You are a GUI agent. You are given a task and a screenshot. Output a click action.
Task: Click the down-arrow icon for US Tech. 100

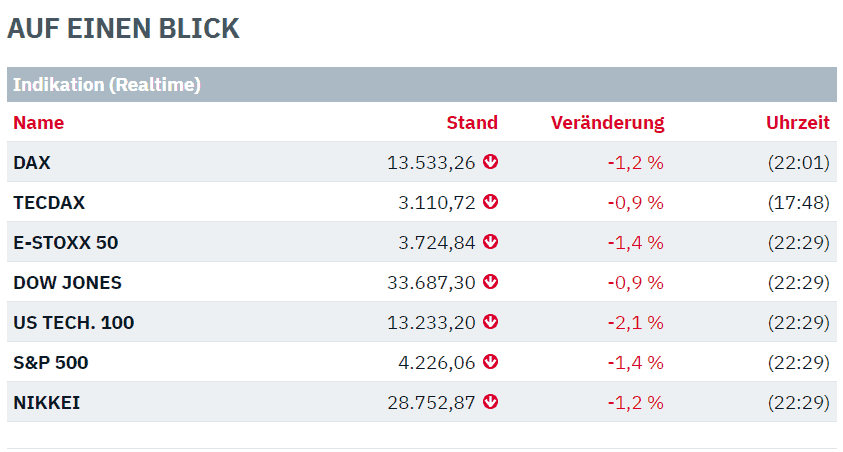490,321
